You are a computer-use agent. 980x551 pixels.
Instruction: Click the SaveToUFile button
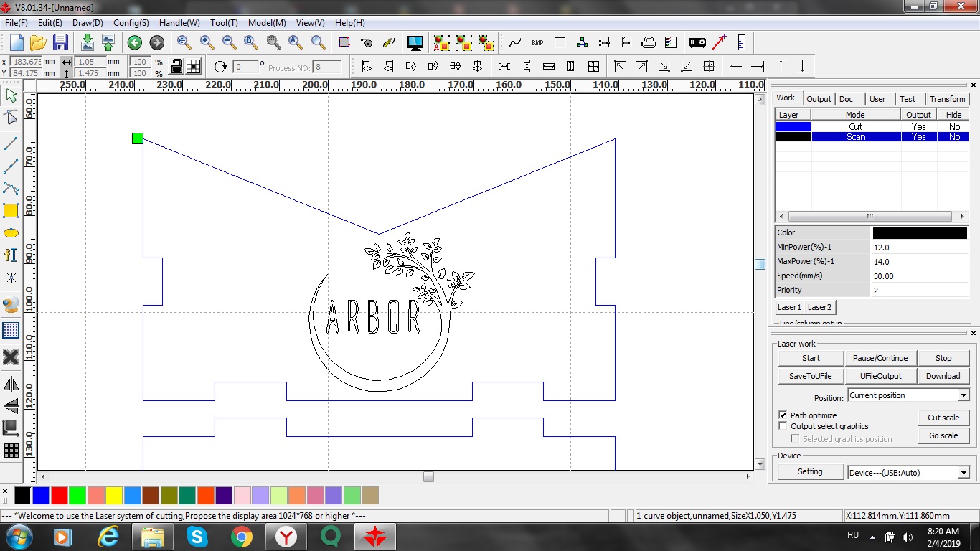tap(811, 376)
